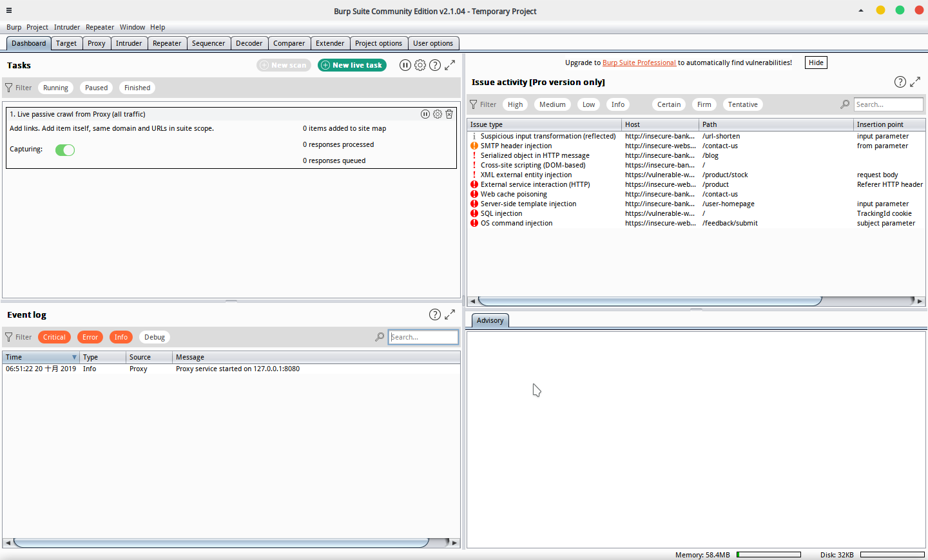Open the Intruder menu in menu bar

click(67, 27)
